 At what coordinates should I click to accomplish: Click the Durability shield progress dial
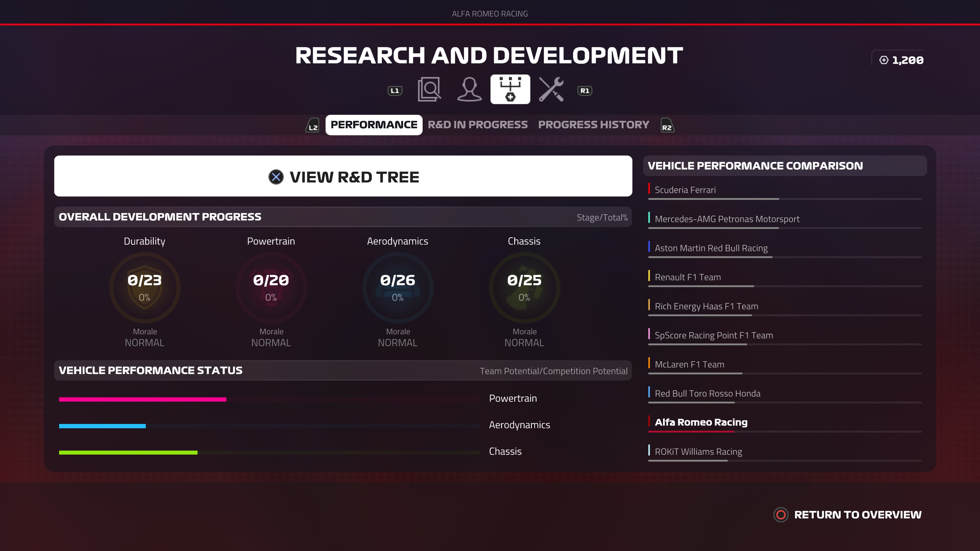144,288
